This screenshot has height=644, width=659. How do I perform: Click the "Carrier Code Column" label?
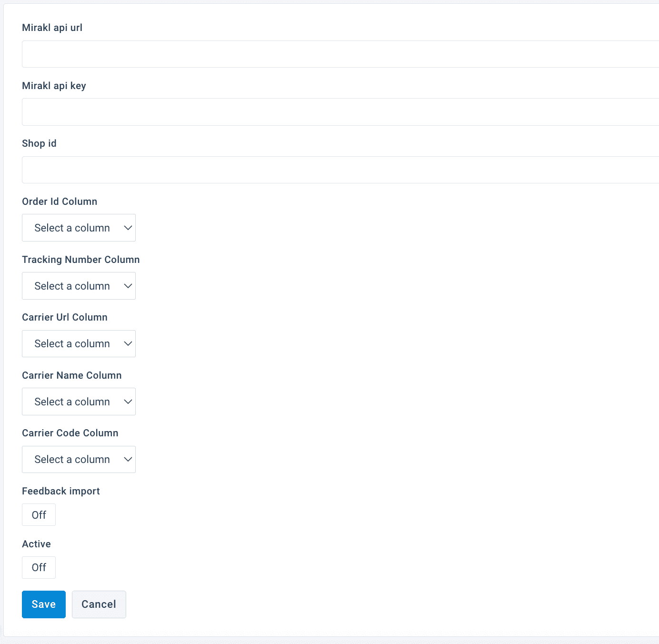tap(70, 433)
